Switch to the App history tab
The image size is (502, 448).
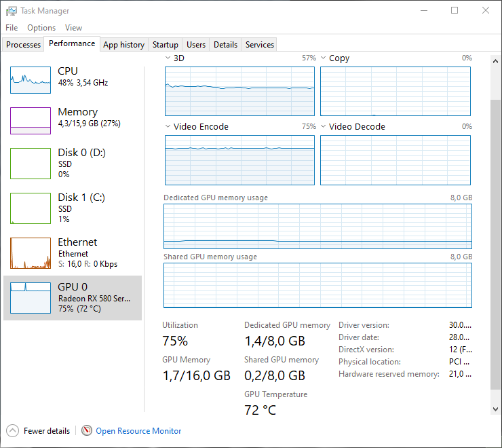pos(124,45)
